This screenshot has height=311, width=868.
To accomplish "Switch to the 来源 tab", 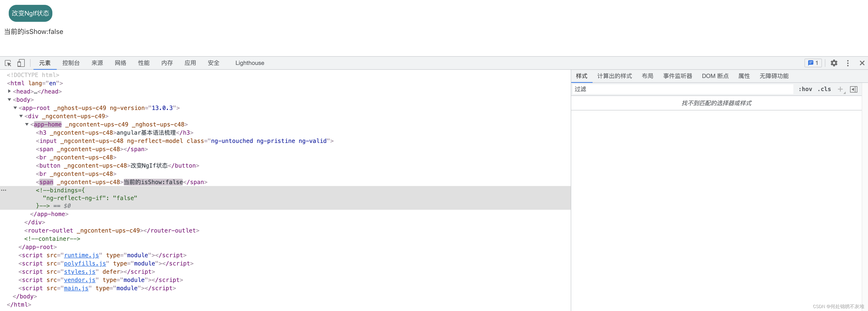I will (97, 63).
